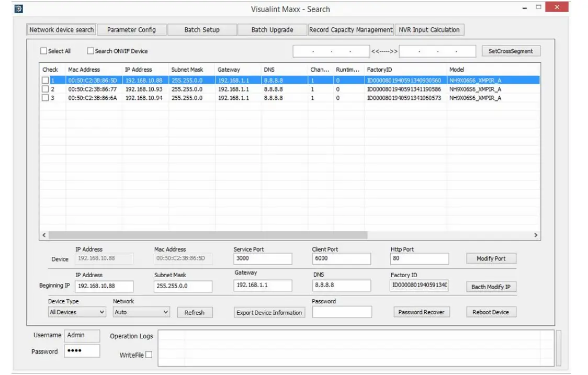Click the Operation Logs vertical scrollbar
The width and height of the screenshot is (588, 375).
pos(558,348)
